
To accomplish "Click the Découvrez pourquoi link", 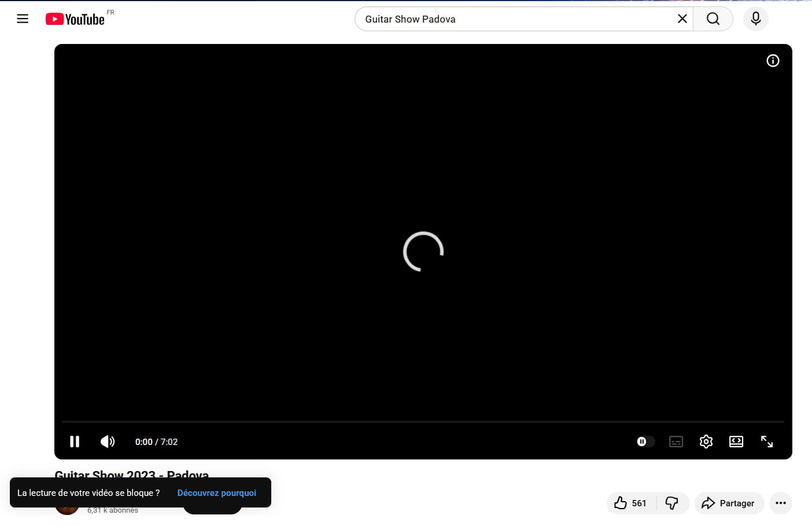I will (x=216, y=493).
